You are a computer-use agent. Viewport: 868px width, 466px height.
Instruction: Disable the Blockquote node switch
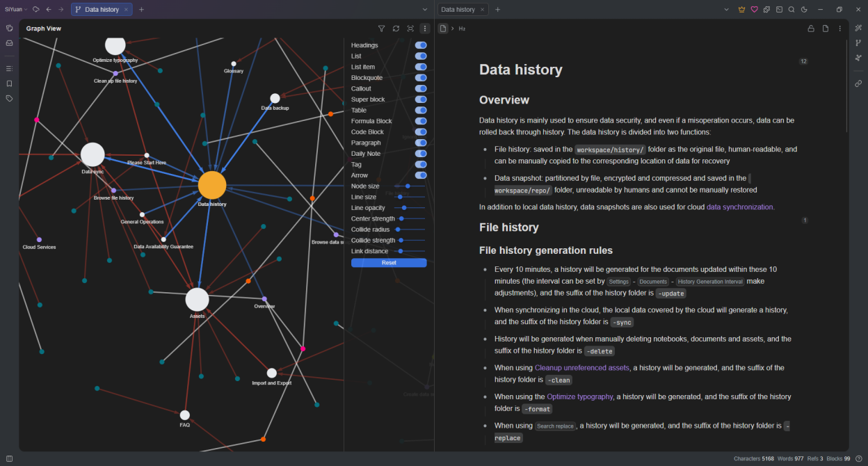coord(421,78)
